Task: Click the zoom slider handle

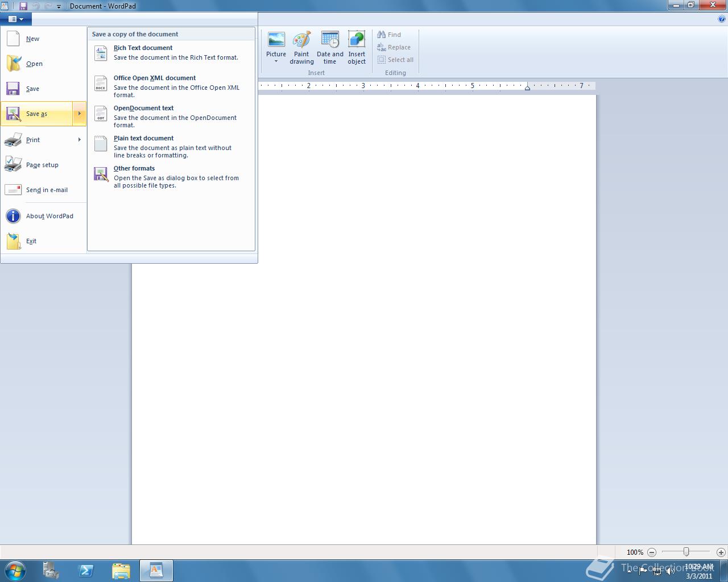Action: (686, 552)
